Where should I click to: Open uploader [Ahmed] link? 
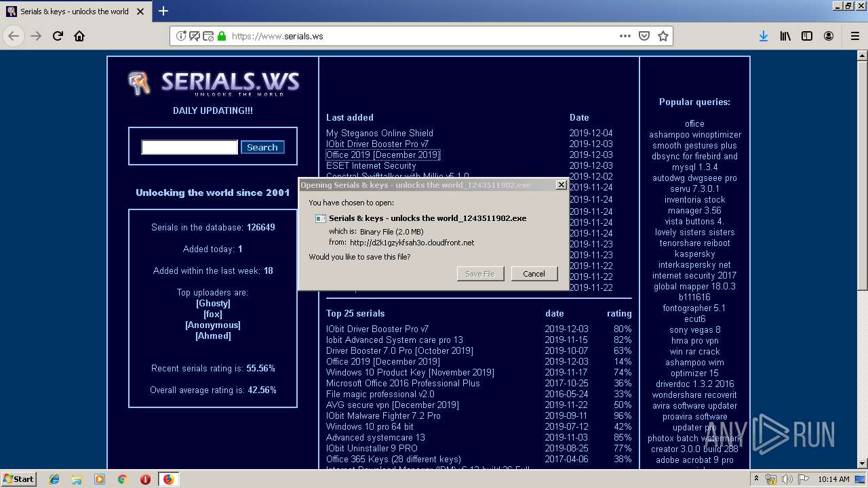(213, 335)
